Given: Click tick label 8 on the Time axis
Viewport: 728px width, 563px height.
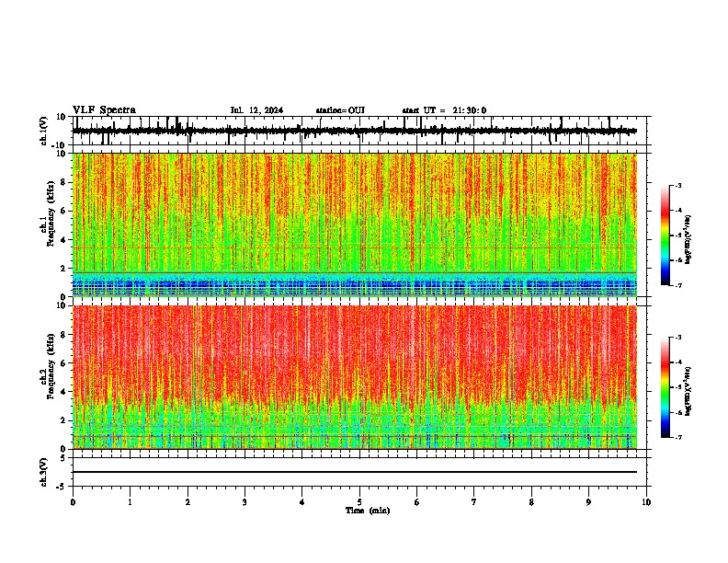Looking at the screenshot, I should pos(531,502).
